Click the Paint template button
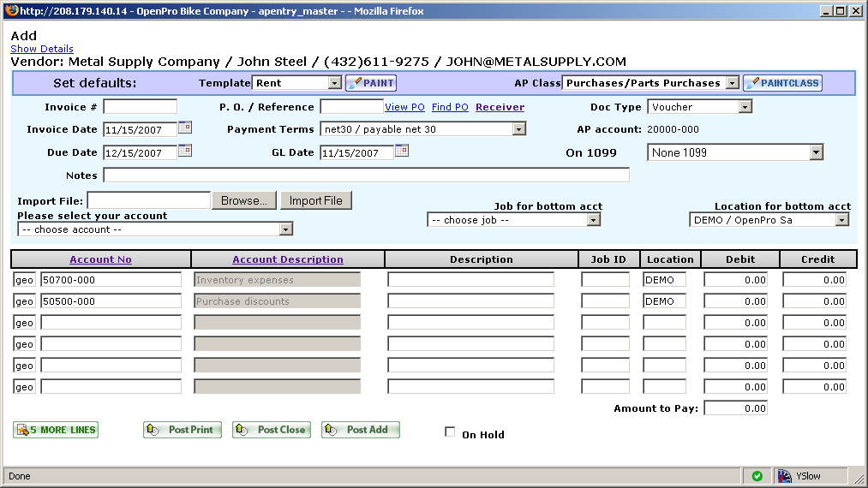The height and width of the screenshot is (488, 868). pos(371,83)
